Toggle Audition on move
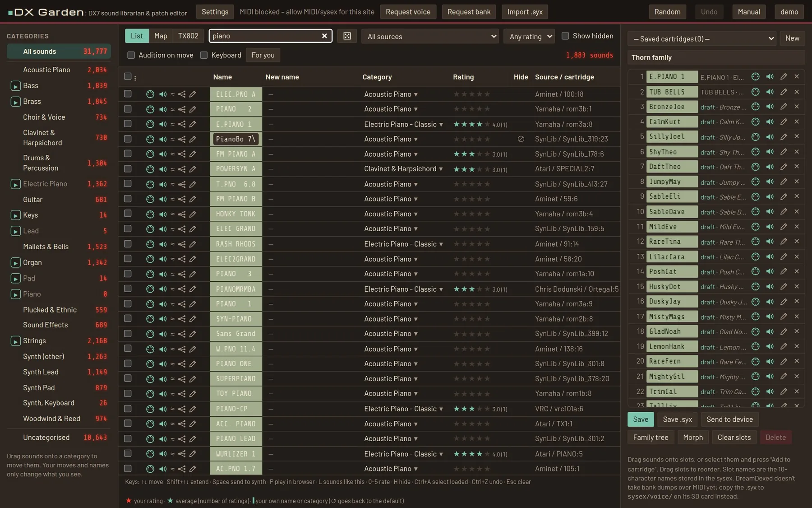 point(131,55)
